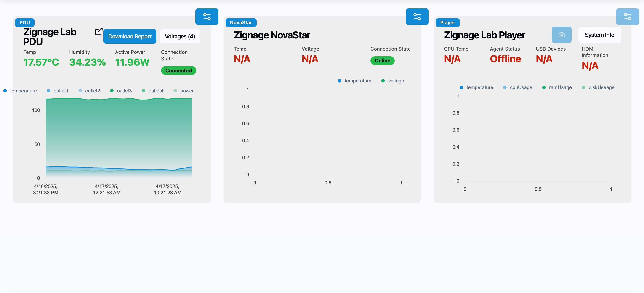Toggle voltage series in NovaStar chart legend

pyautogui.click(x=393, y=81)
